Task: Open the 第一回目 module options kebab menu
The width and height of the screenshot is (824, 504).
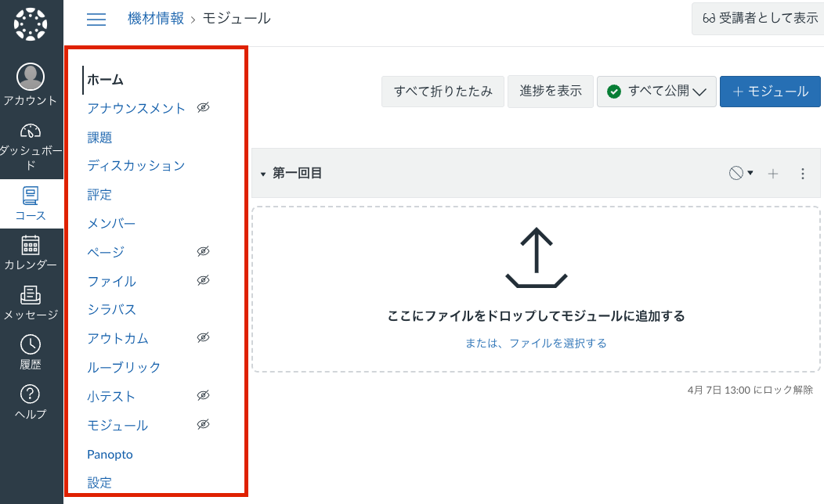Action: click(802, 174)
